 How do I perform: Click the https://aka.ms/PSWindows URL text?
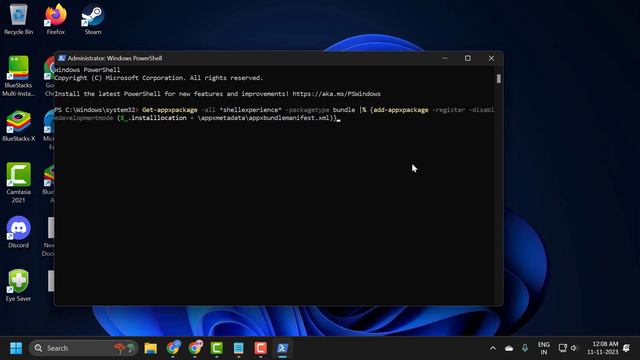pos(336,94)
